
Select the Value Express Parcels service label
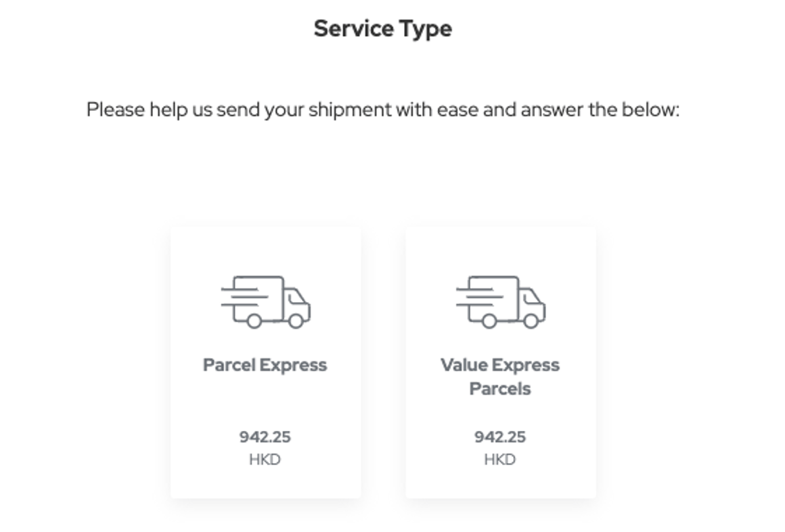click(500, 376)
